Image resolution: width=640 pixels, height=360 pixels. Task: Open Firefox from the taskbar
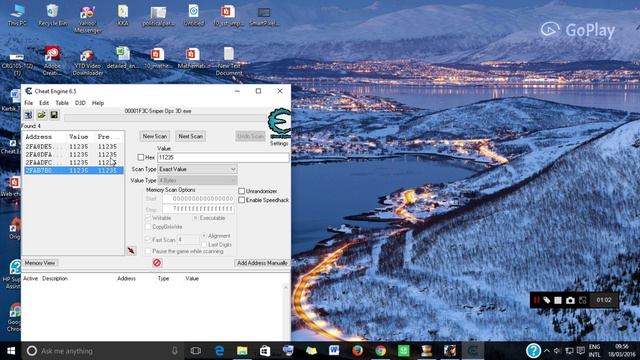pyautogui.click(x=357, y=351)
